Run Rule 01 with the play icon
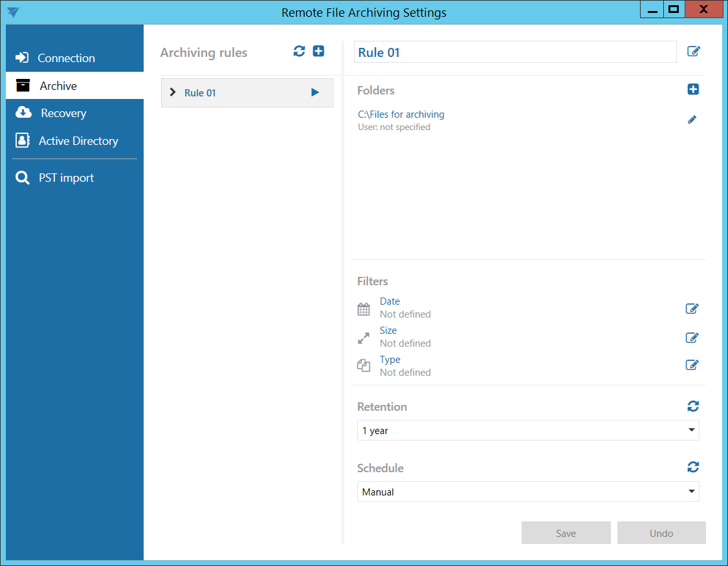The width and height of the screenshot is (728, 566). [315, 93]
